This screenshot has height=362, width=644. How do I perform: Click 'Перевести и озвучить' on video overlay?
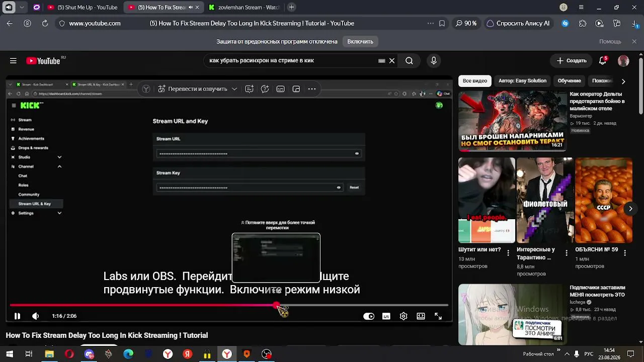point(193,89)
